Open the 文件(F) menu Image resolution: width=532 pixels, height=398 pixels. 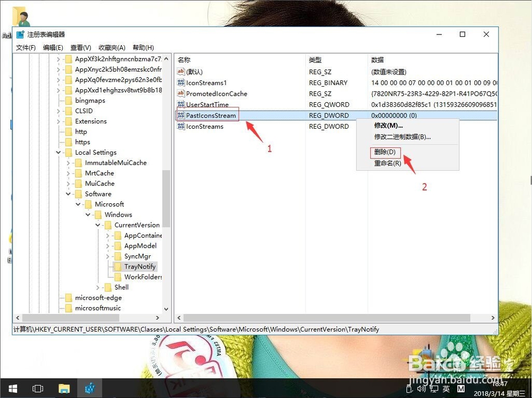[26, 47]
